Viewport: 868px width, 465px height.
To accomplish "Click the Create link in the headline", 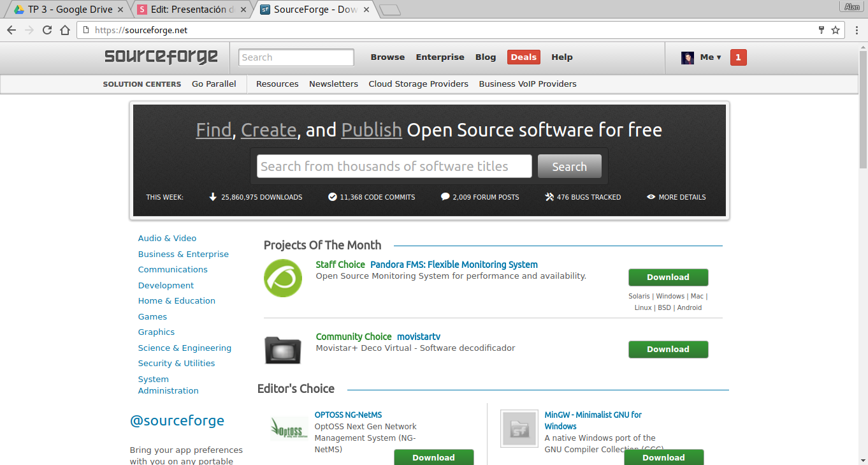I will pos(268,130).
